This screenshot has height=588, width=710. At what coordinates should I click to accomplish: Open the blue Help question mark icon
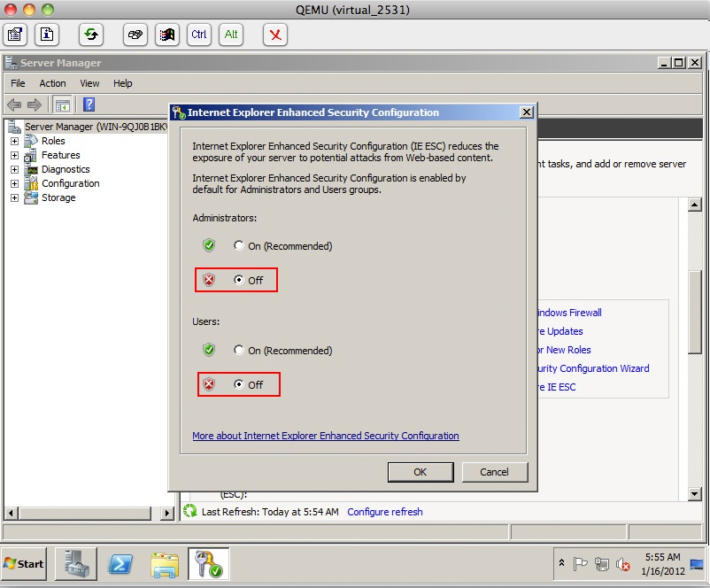(x=89, y=104)
